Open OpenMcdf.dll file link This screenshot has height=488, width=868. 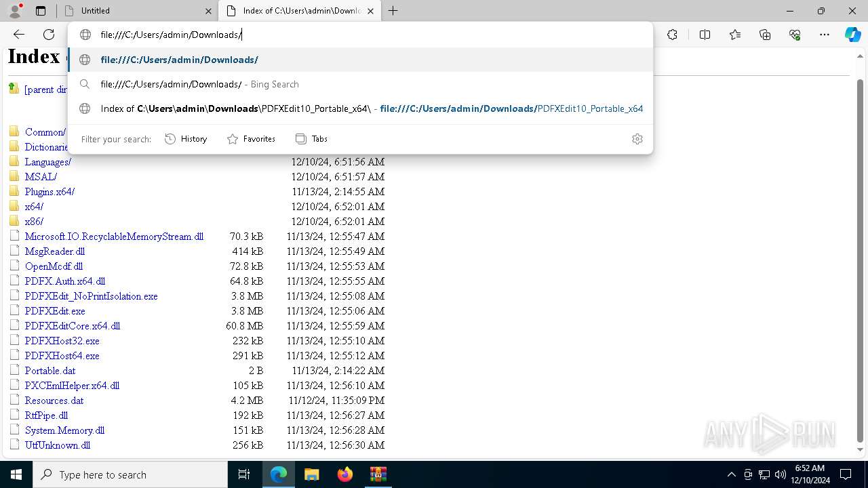coord(54,266)
